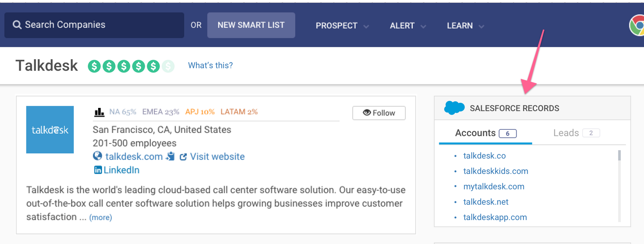Switch to the Leads tab

[576, 133]
